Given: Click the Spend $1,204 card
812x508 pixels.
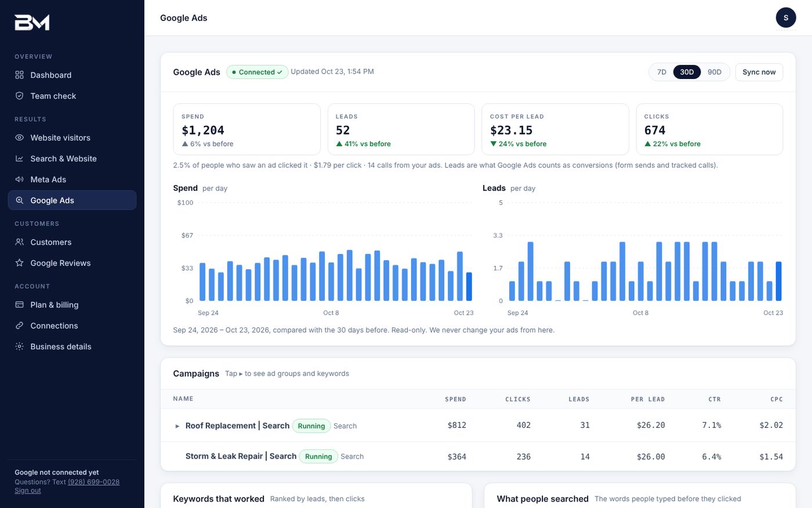Looking at the screenshot, I should tap(246, 129).
